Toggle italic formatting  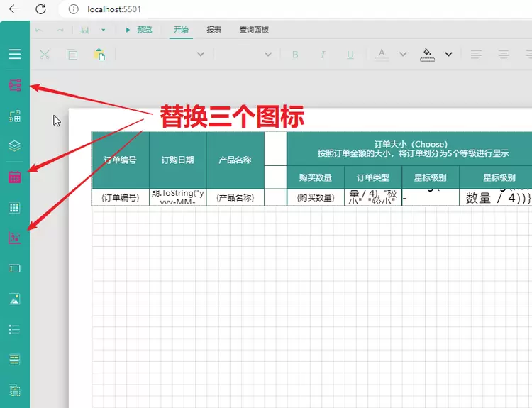(323, 55)
